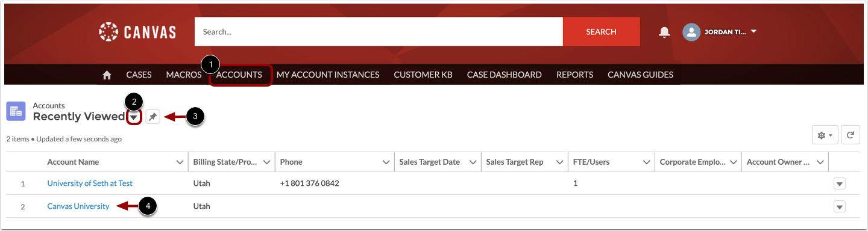Click the user avatar icon
Image resolution: width=868 pixels, height=231 pixels.
(691, 32)
